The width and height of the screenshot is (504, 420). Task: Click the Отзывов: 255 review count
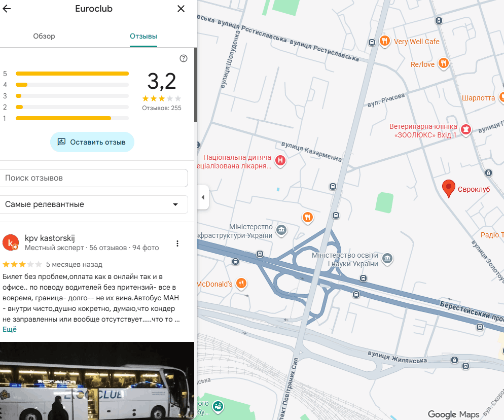pos(162,108)
